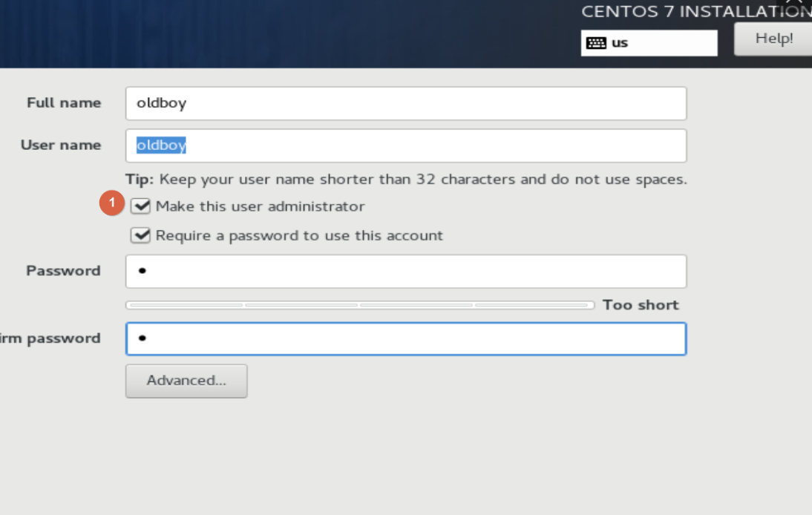Click the 'Make this user administrator' label text
This screenshot has width=812, height=515.
[x=260, y=206]
